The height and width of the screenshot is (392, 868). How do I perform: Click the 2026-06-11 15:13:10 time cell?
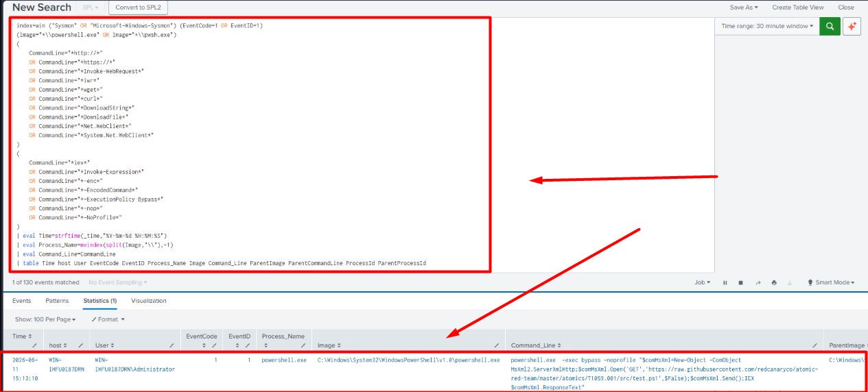tap(25, 369)
